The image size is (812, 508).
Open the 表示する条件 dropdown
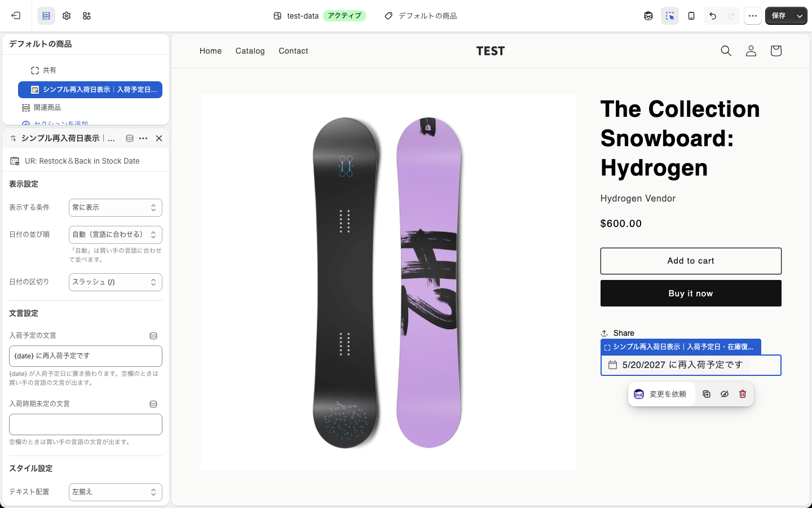click(x=116, y=208)
